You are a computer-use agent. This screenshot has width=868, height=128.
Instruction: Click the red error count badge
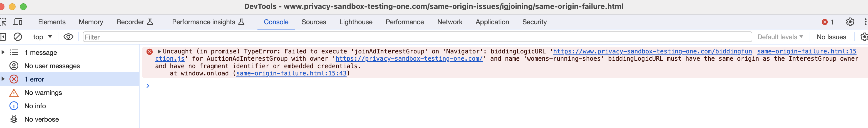827,22
